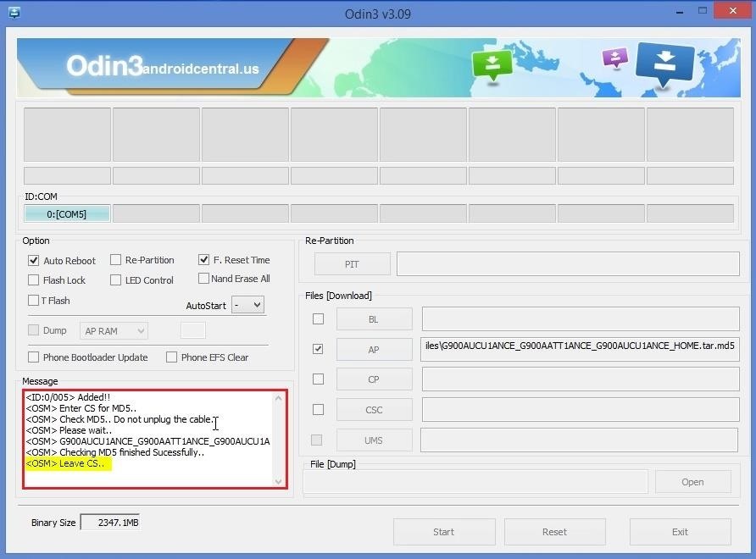
Task: Click the BL file button
Action: [374, 319]
